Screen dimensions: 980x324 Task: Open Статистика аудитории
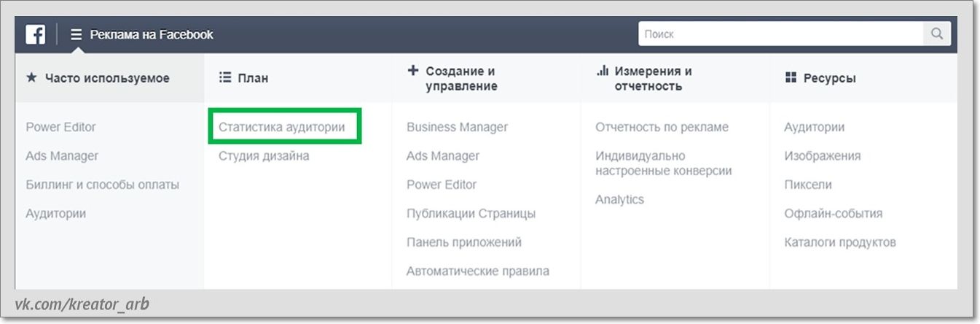tap(282, 127)
